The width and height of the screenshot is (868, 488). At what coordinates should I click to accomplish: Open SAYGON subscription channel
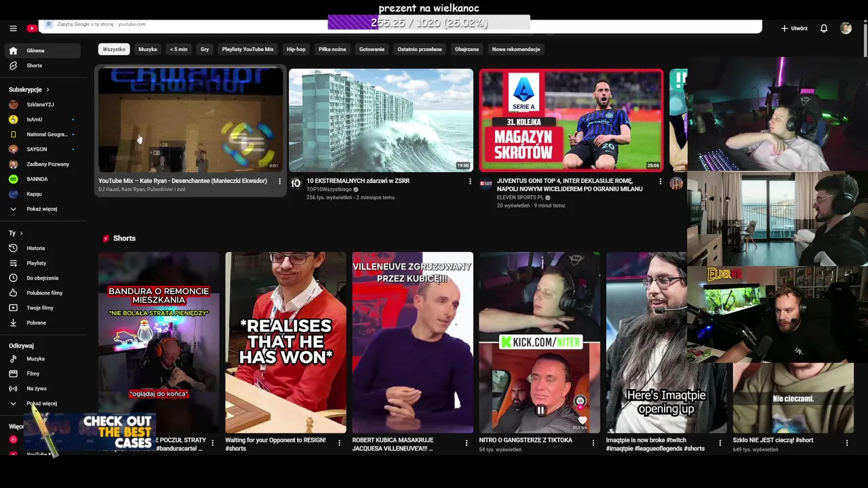click(37, 149)
